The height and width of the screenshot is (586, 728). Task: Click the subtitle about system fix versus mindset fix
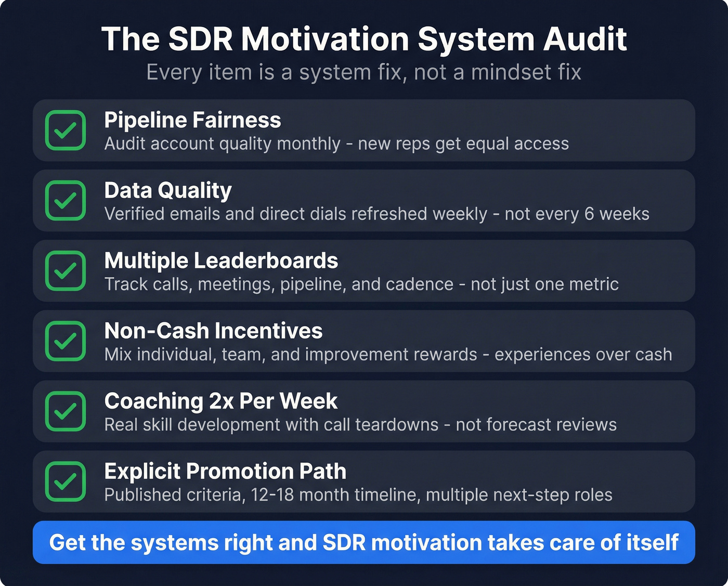click(x=364, y=72)
